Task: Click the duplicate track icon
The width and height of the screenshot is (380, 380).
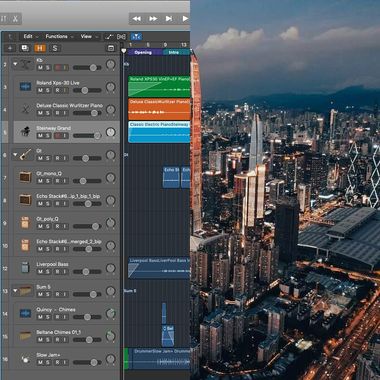Action: pos(25,48)
